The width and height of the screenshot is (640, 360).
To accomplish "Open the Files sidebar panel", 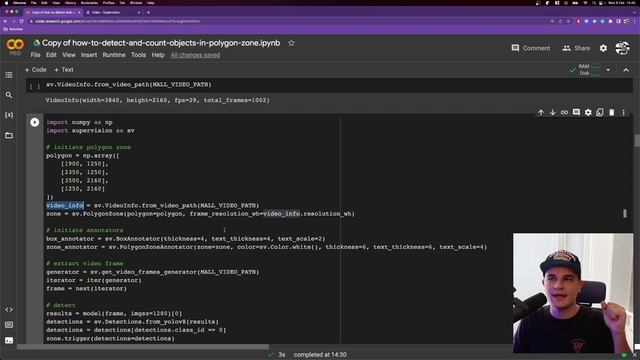I will 9,135.
